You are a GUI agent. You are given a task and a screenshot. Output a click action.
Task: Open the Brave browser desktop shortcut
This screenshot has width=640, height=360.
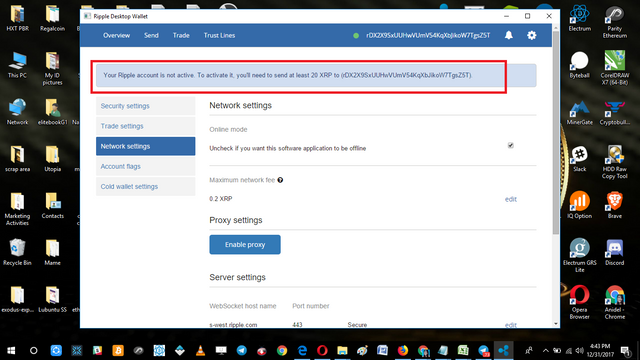point(615,205)
